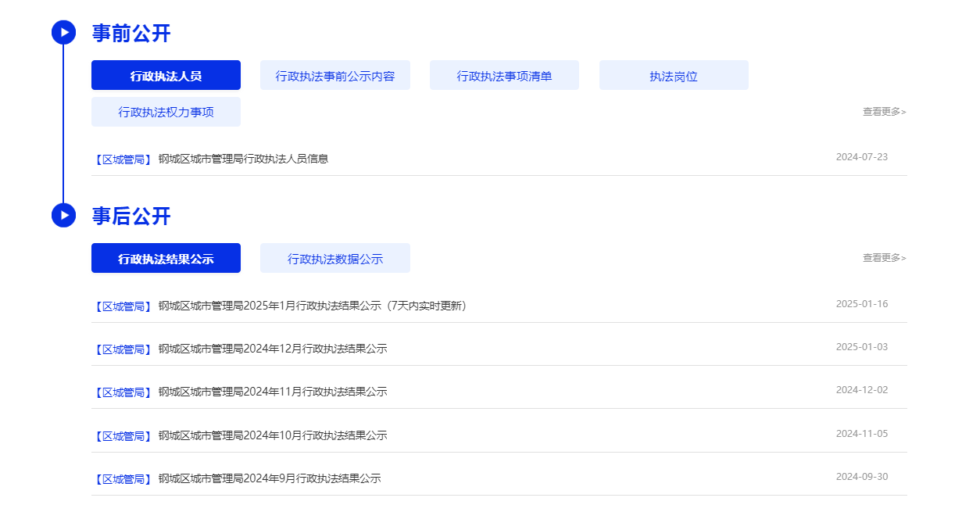Open the 2025年1月行政执法结果公示 article
Image resolution: width=980 pixels, height=512 pixels.
(x=313, y=306)
